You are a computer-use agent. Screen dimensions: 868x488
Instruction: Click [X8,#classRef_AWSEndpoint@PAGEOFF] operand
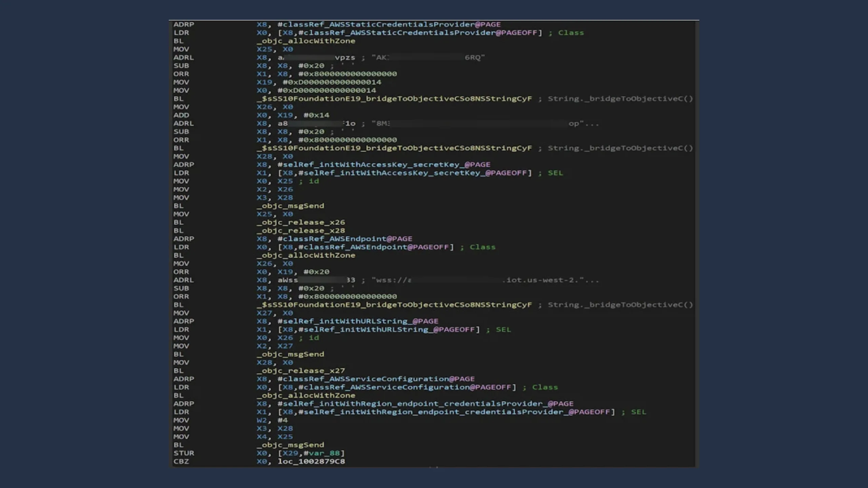pos(366,247)
